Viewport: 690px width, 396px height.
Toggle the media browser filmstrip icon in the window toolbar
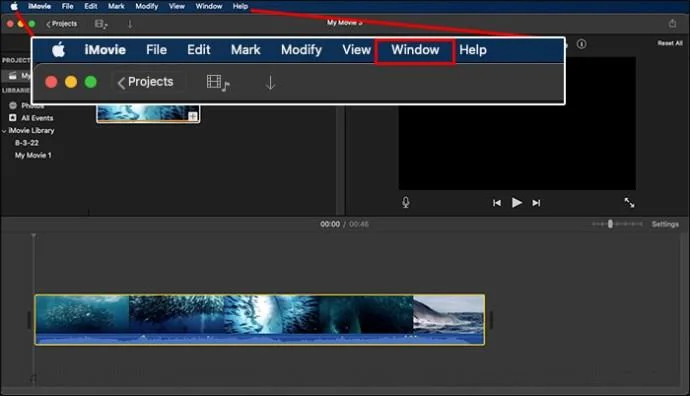tap(101, 24)
